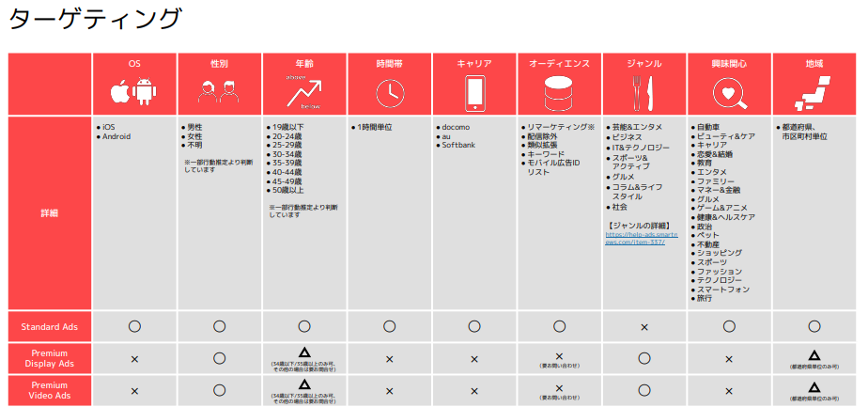Viewport: 868px width, 407px height.
Task: Click the fork and knife genre icon
Action: tap(644, 93)
